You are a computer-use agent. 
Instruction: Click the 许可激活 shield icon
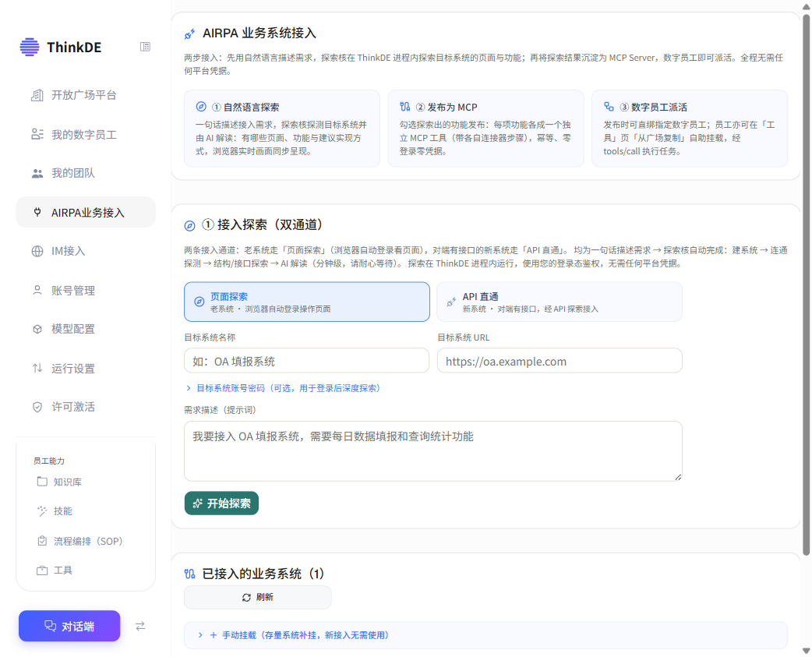point(37,407)
